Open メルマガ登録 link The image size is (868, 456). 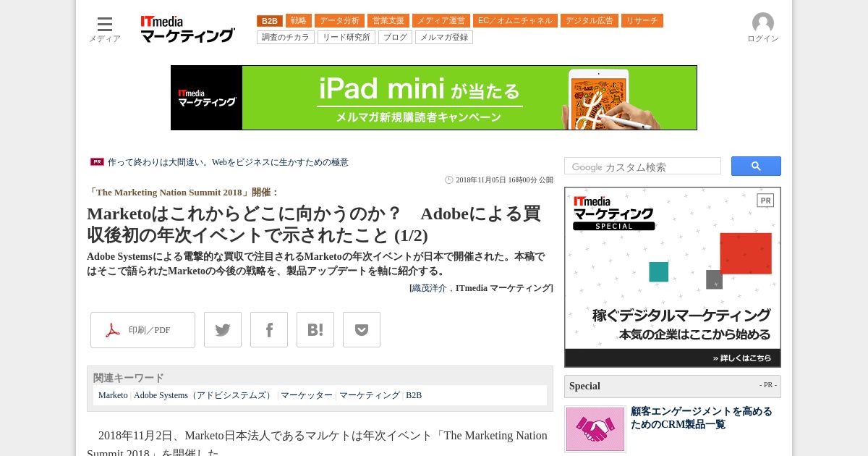[x=444, y=37]
